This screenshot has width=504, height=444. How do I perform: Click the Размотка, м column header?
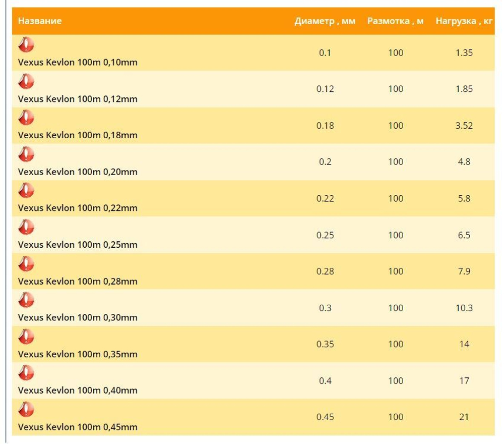tap(395, 21)
